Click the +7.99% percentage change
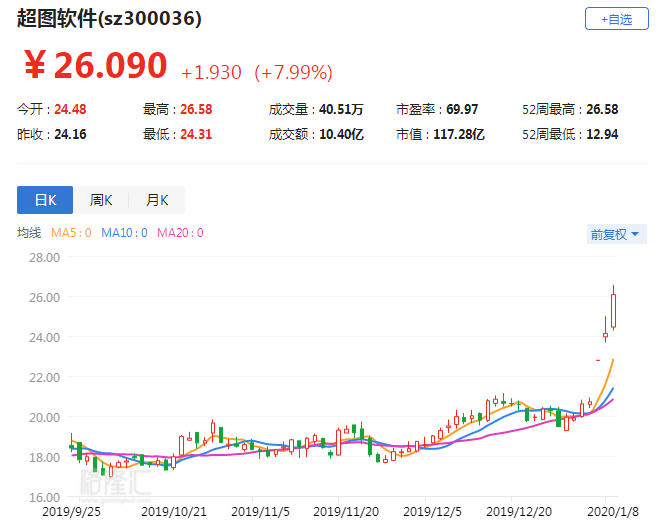Viewport: 659px width, 520px height. click(293, 72)
